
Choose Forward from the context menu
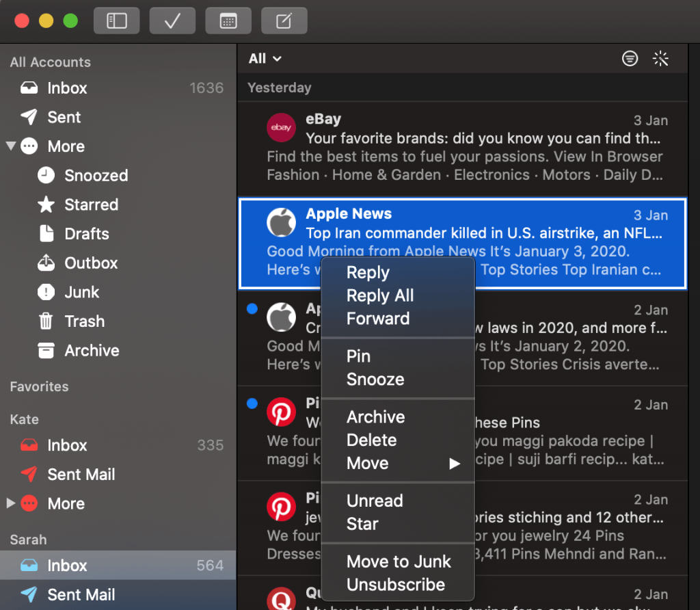click(398, 319)
